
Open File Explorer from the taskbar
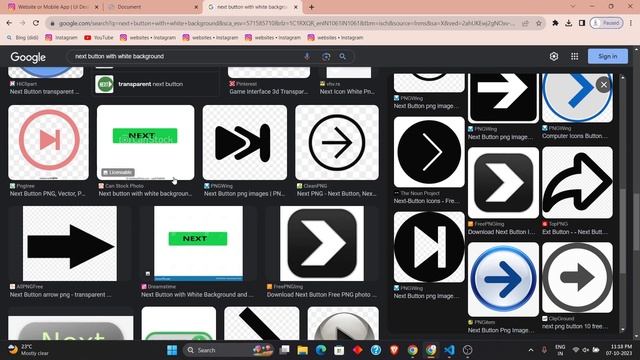[302, 350]
